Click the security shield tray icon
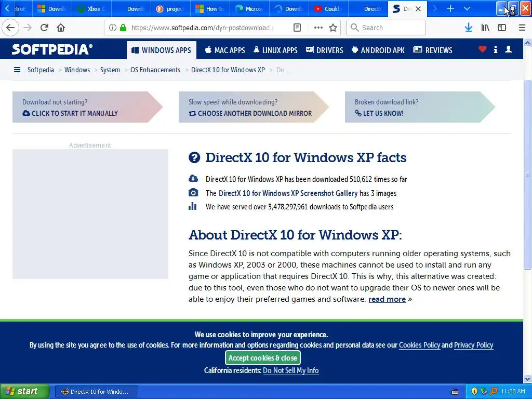The image size is (532, 399). pos(474,391)
